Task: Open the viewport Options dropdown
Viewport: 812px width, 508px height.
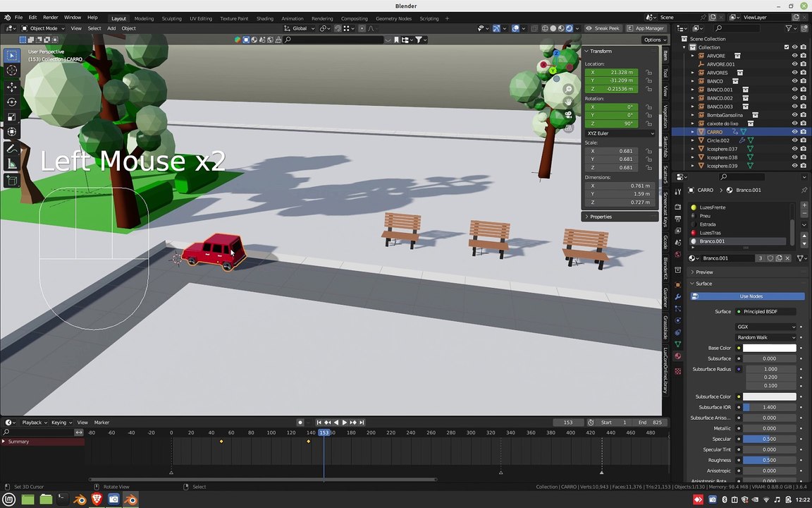Action: coord(655,40)
